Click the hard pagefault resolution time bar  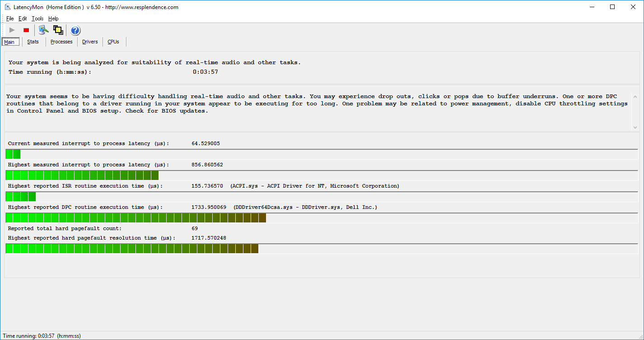coord(322,249)
